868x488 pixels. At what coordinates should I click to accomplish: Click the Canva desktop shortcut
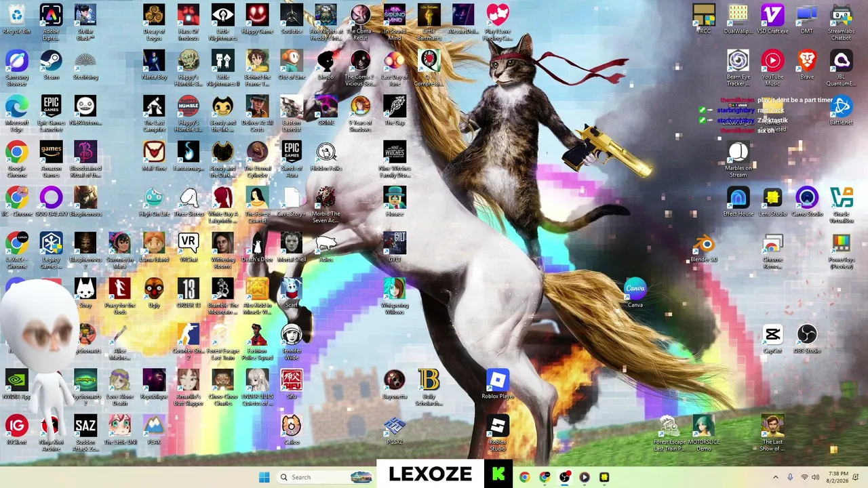[635, 293]
